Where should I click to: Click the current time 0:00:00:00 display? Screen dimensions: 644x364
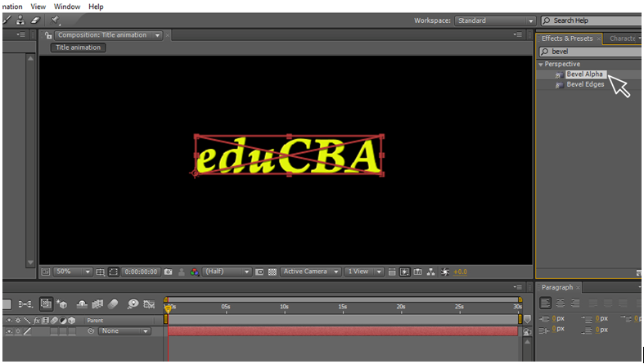pyautogui.click(x=141, y=272)
